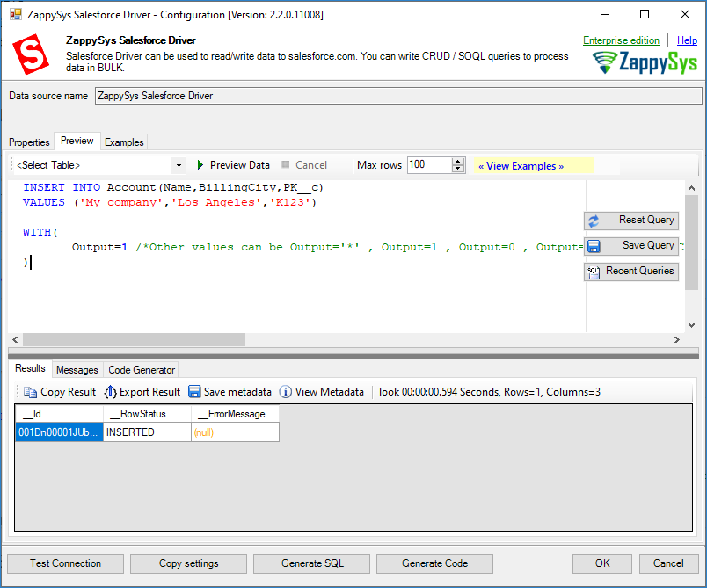Open the Examples tab

pyautogui.click(x=124, y=142)
